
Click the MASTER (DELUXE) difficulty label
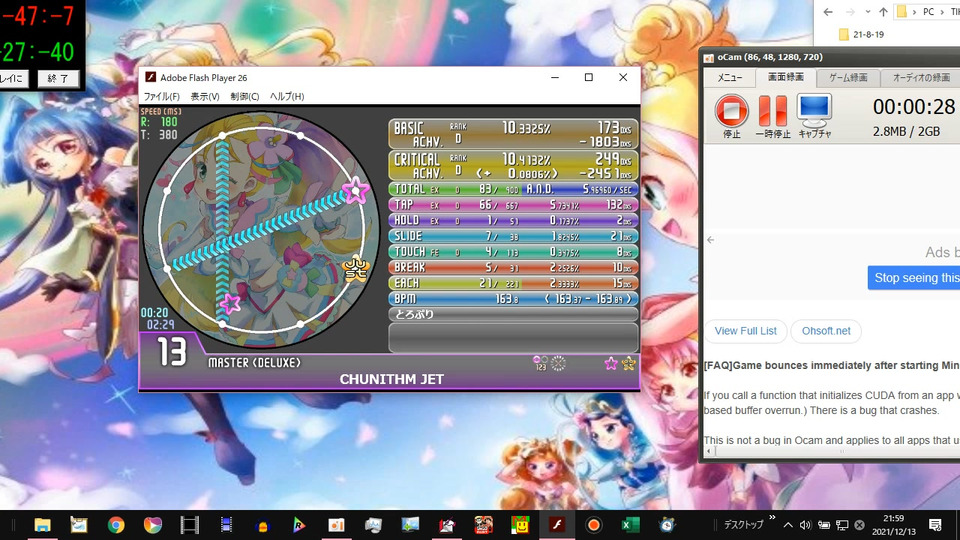pyautogui.click(x=254, y=362)
